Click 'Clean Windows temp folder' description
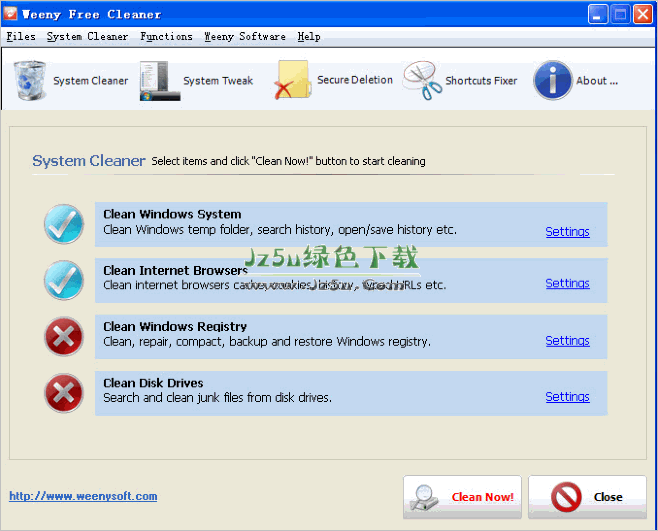 point(280,230)
